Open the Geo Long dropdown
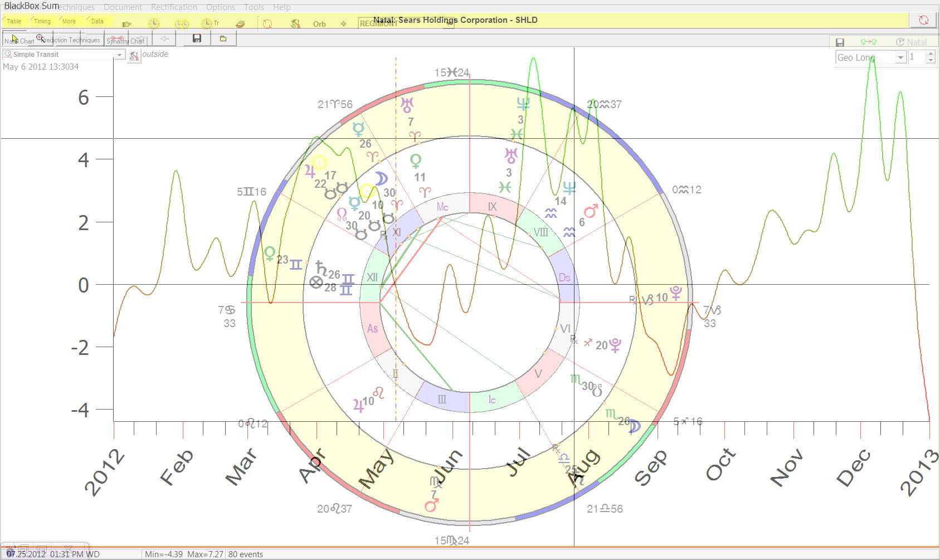 900,57
